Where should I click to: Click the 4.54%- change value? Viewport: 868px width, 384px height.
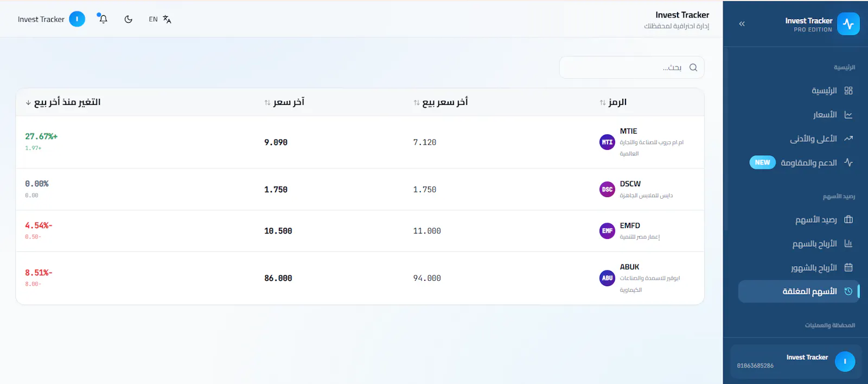click(39, 225)
